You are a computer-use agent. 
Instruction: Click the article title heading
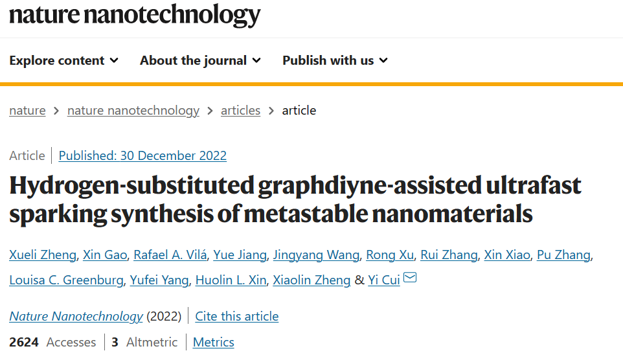295,199
